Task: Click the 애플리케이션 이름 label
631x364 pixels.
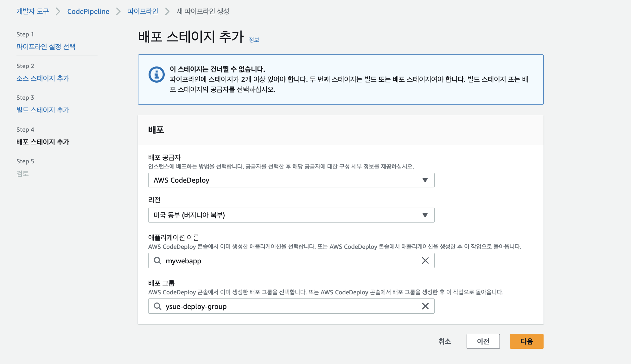Action: [x=174, y=237]
